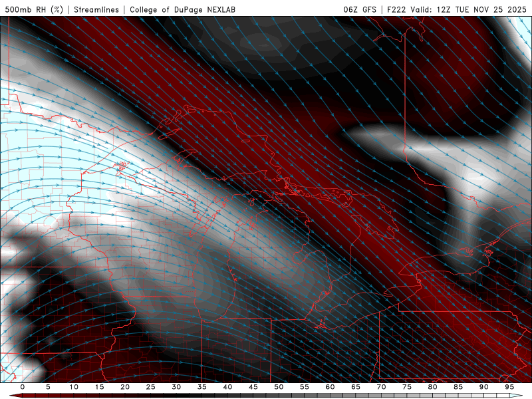Viewport: 532px width, 399px height.
Task: Click the '0' value on color scale
Action: (23, 387)
